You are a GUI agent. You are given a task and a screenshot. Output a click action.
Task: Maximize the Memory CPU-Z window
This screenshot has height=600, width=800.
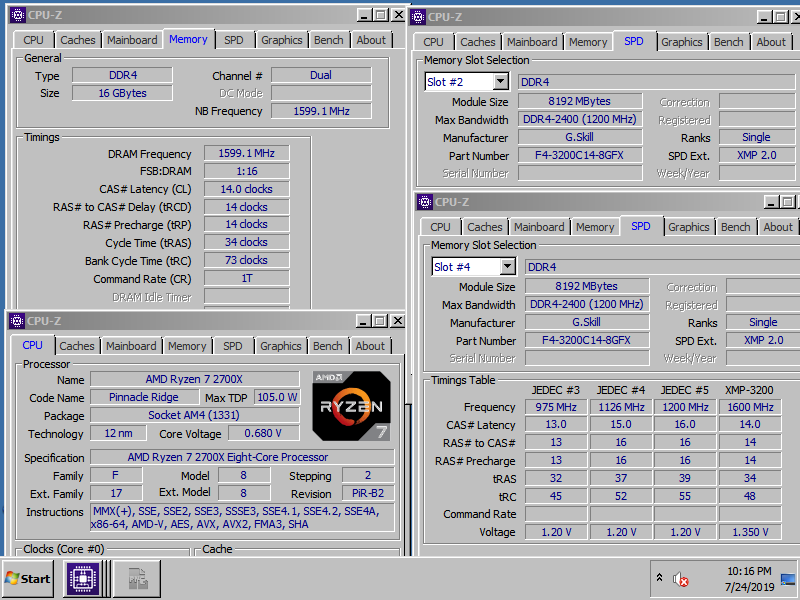coord(380,15)
